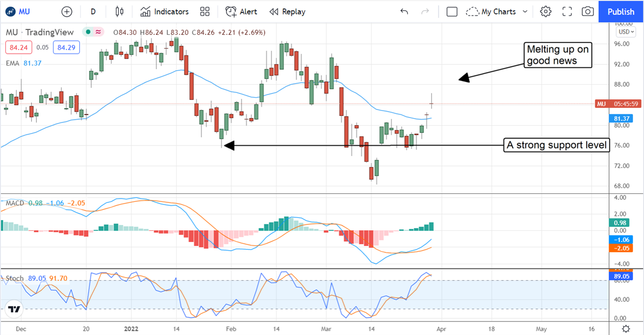This screenshot has width=644, height=335.
Task: Click the May label on time axis
Action: point(541,329)
